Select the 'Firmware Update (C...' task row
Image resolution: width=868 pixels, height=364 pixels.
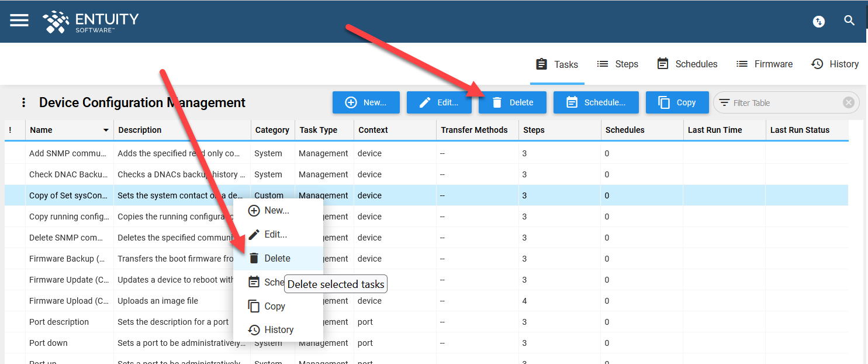click(x=427, y=280)
